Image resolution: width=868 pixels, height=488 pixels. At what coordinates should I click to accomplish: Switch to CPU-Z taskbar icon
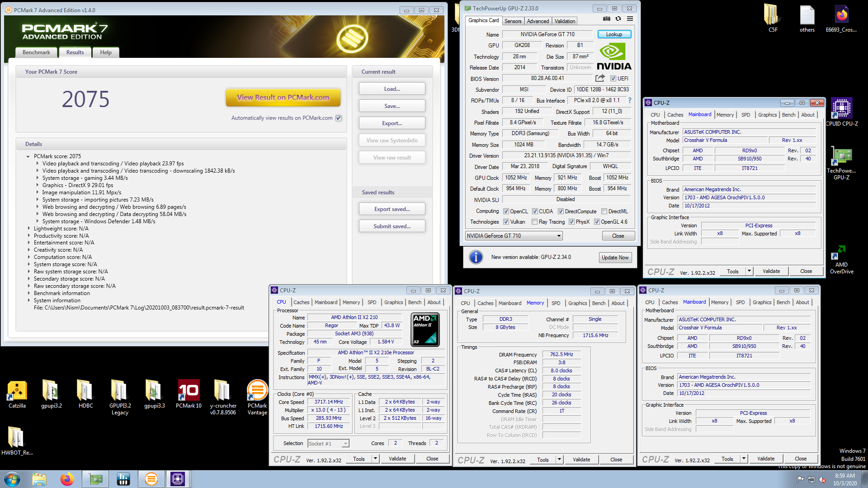178,479
